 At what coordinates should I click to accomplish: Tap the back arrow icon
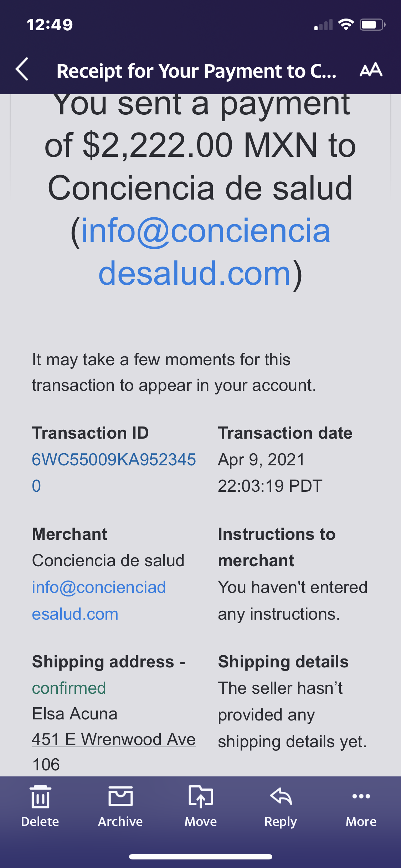22,69
